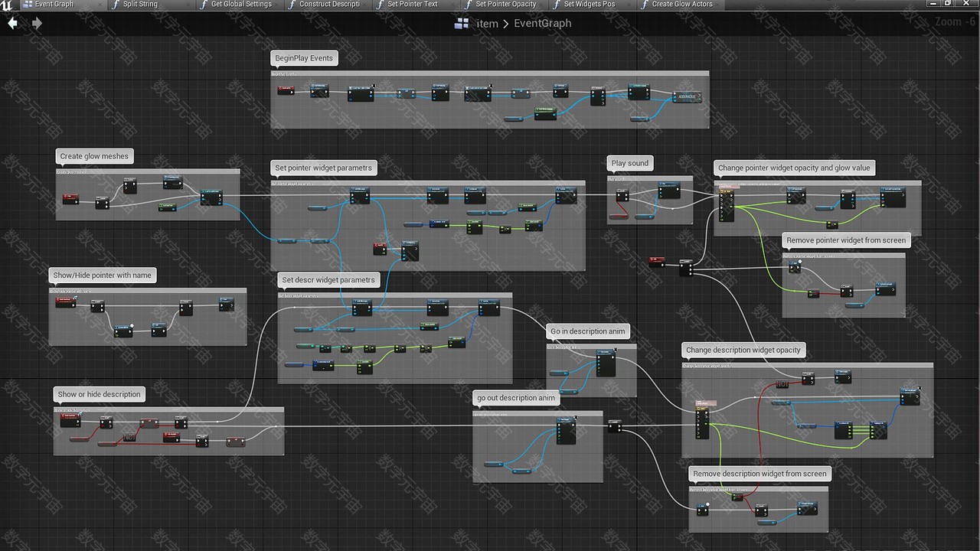Select the Play sound comment bubble

pos(629,163)
